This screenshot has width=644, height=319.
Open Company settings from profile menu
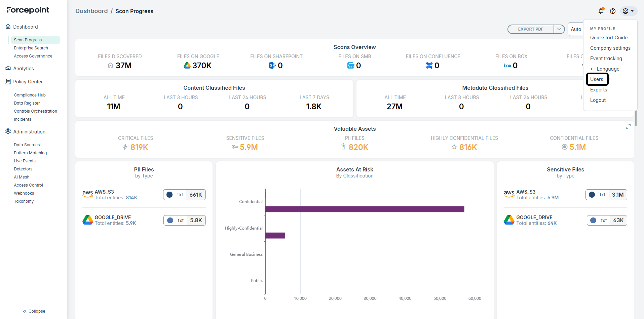(610, 48)
